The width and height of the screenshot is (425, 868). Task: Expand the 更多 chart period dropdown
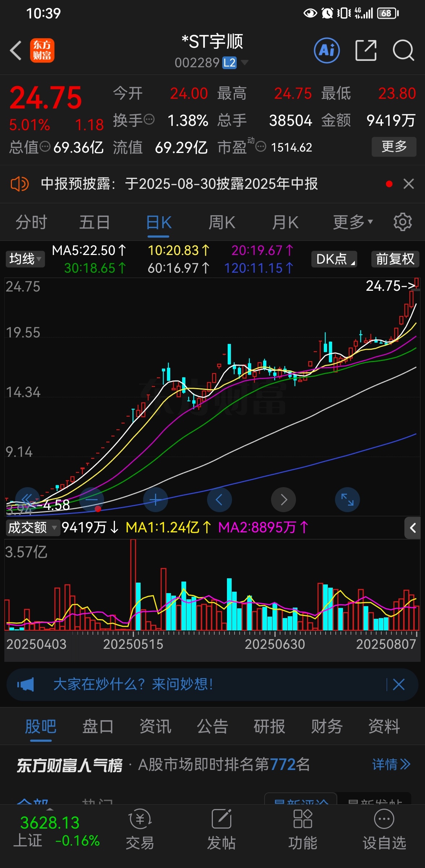tap(353, 222)
